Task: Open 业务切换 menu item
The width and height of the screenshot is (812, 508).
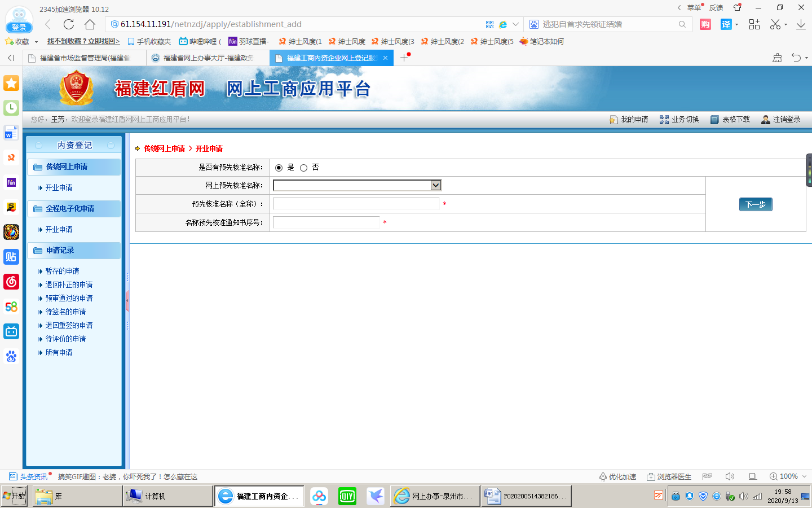Action: (679, 120)
